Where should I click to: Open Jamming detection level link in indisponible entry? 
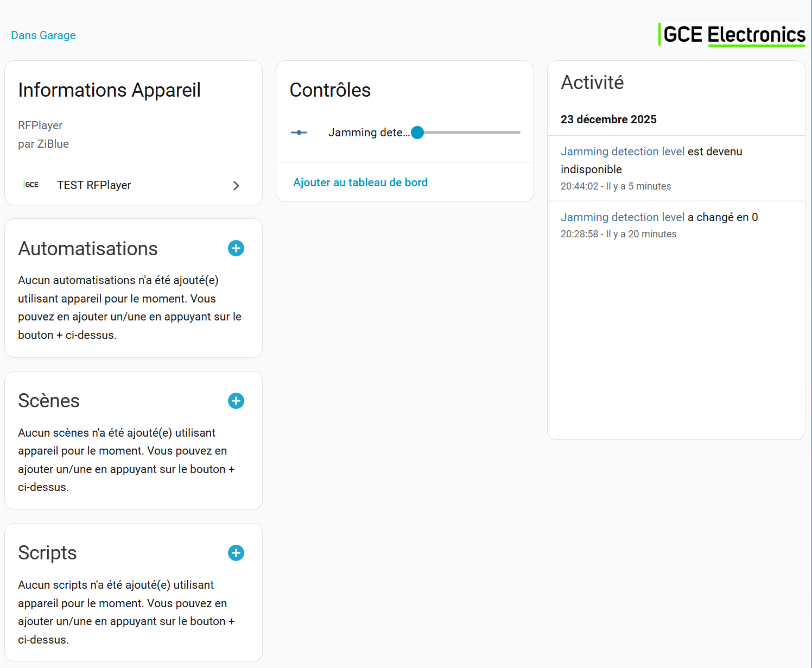[x=622, y=152]
